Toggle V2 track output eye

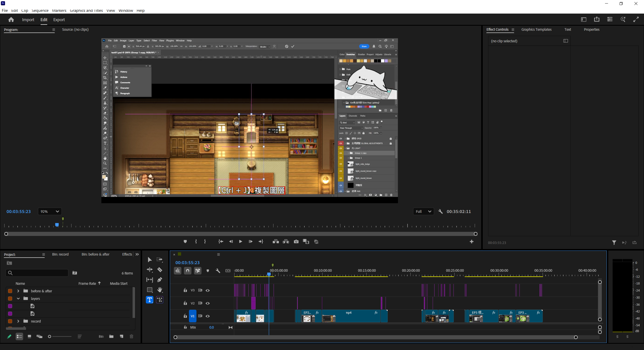208,303
